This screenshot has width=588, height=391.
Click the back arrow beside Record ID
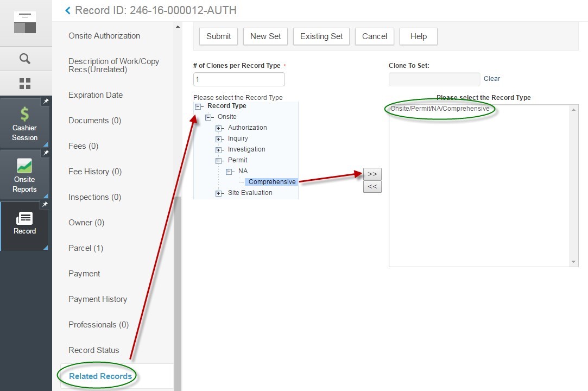(68, 10)
